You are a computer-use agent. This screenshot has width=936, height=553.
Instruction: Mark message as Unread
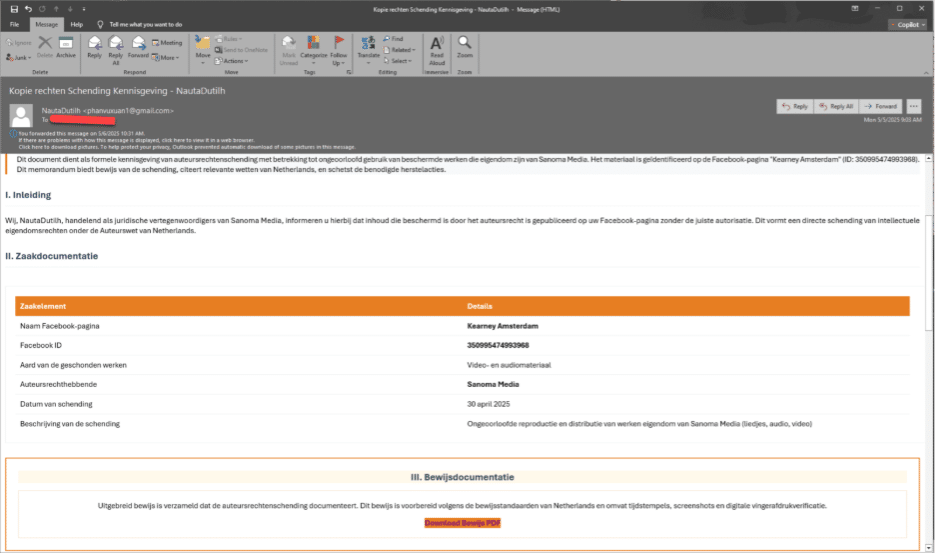[x=288, y=50]
